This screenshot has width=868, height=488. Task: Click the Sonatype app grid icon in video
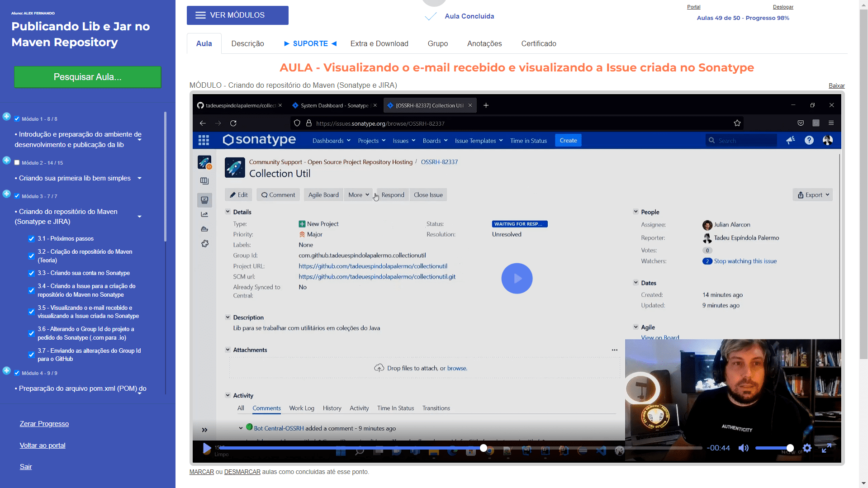[204, 140]
